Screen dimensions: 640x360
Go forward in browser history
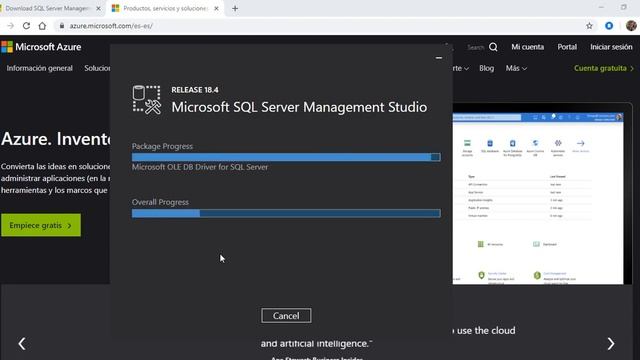(x=11, y=26)
